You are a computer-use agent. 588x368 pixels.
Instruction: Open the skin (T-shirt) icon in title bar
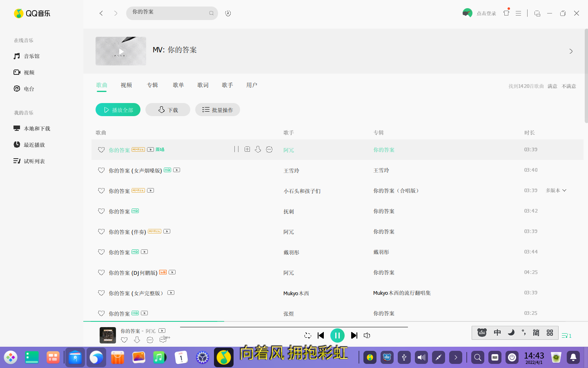click(506, 13)
